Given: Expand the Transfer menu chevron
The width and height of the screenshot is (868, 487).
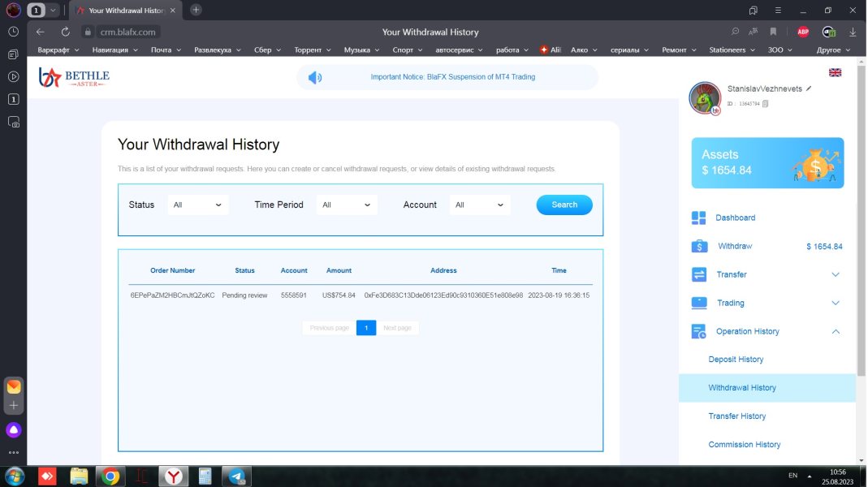Looking at the screenshot, I should click(836, 274).
